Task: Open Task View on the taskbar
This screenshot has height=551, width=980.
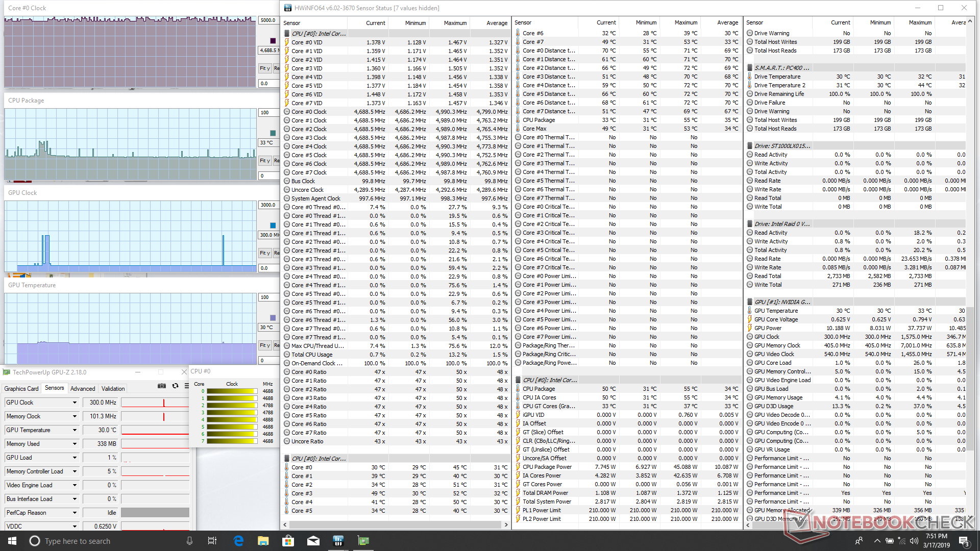Action: coord(212,541)
